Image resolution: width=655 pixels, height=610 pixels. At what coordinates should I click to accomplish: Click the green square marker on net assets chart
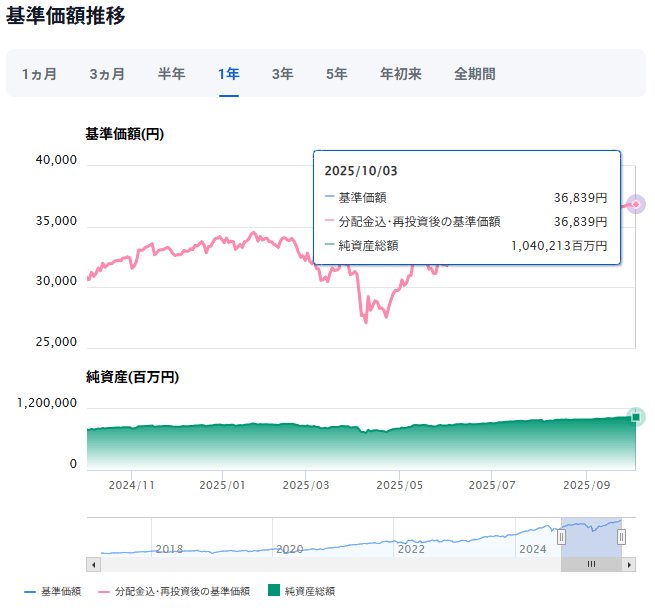coord(635,417)
